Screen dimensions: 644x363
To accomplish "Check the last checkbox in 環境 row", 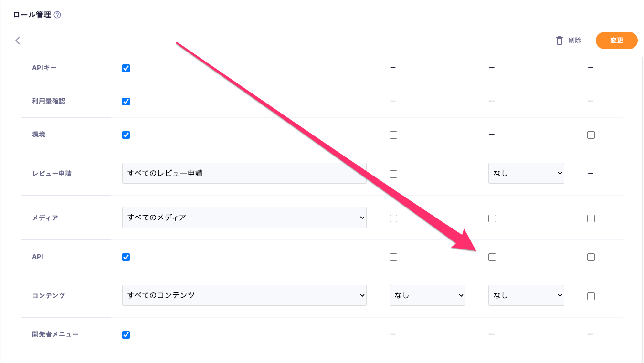I will [x=591, y=135].
